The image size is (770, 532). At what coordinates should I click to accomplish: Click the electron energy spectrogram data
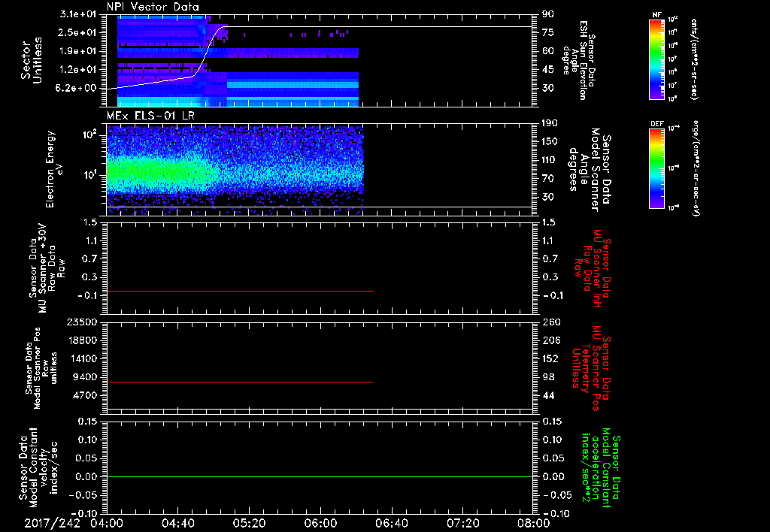pyautogui.click(x=235, y=169)
